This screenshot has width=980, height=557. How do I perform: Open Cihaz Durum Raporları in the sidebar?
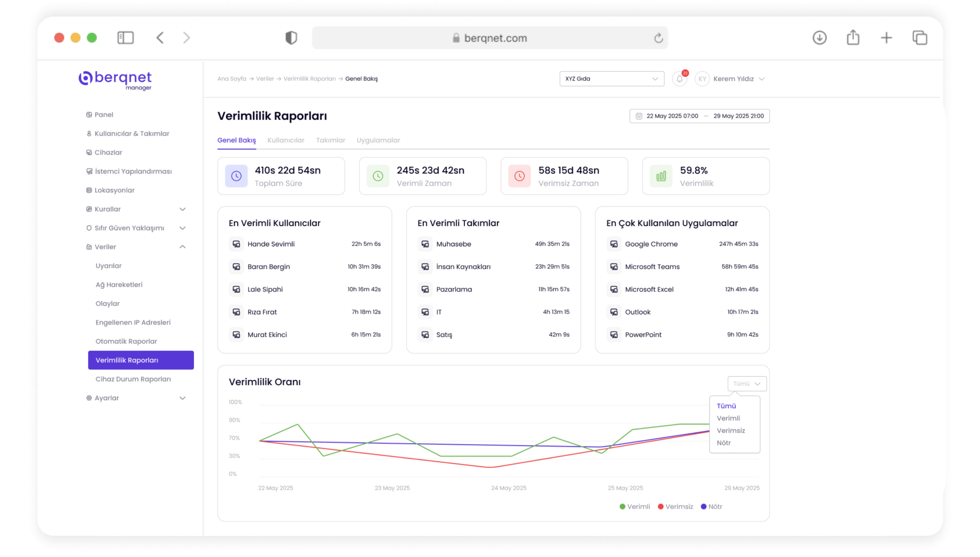[x=133, y=379]
